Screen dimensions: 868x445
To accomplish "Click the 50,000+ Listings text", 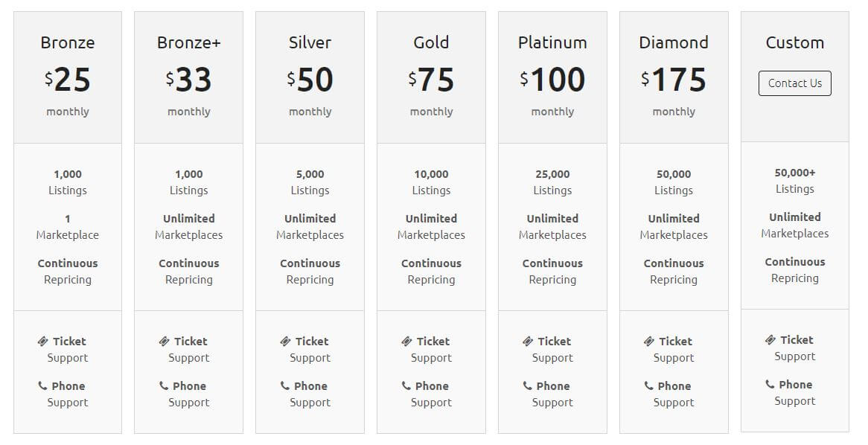I will (795, 181).
